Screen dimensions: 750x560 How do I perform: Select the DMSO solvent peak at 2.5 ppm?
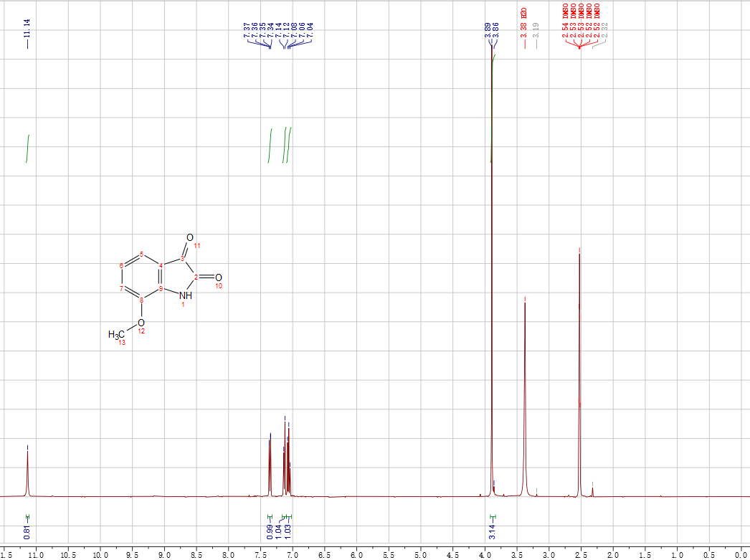[x=579, y=359]
